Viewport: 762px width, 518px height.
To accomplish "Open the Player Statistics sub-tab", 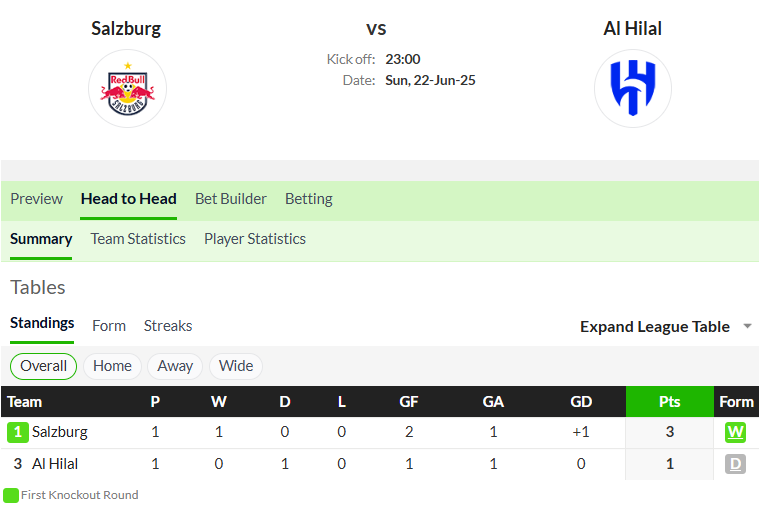I will [x=255, y=239].
